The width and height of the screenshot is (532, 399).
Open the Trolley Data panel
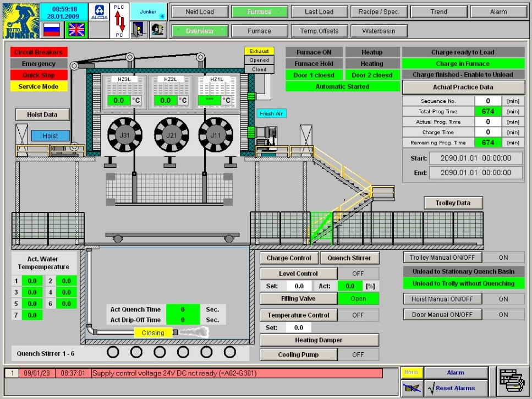tap(453, 203)
